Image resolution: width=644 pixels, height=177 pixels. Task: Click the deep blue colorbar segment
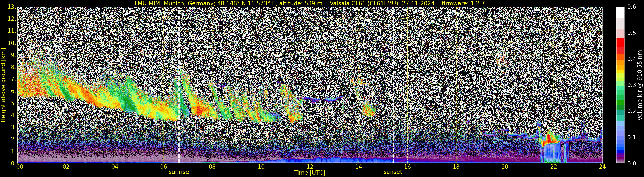coord(620,151)
